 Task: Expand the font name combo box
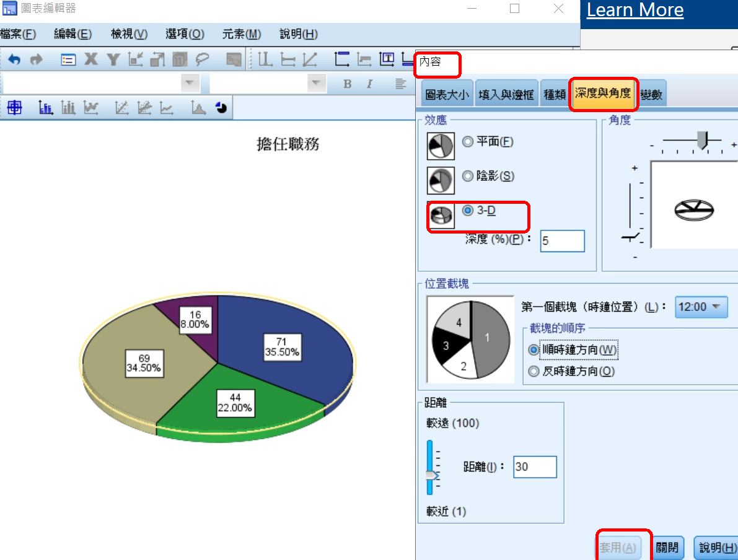pos(190,84)
